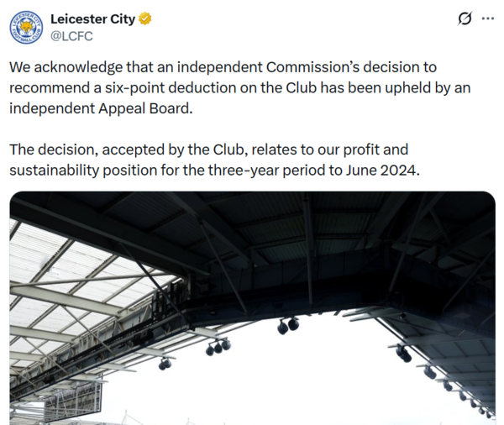Click the gold verified badge

tap(144, 19)
